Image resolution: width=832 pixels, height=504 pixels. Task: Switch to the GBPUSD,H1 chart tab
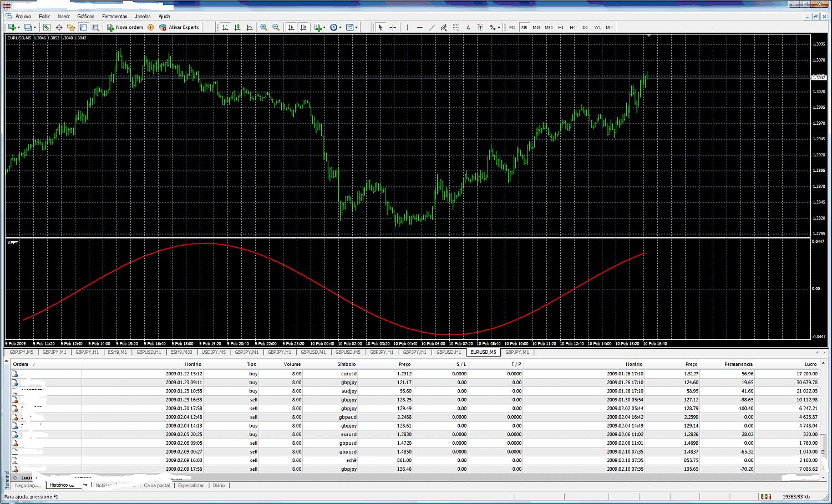[149, 352]
